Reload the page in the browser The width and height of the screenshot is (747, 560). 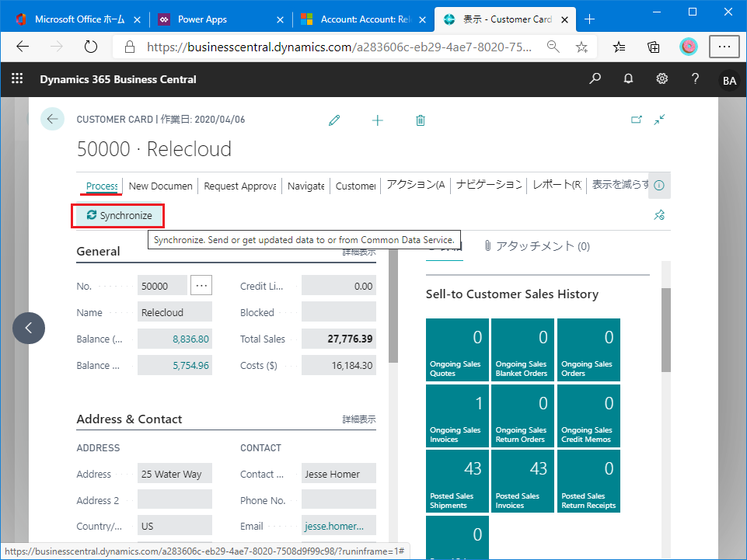pos(90,47)
